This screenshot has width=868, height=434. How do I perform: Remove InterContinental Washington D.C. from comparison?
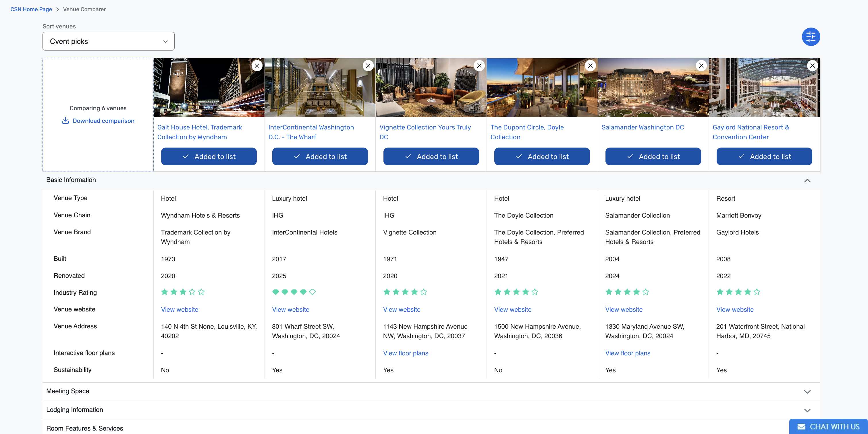pos(368,66)
